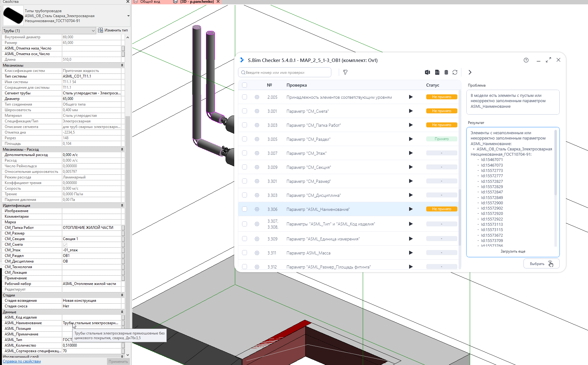
Task: Expand S.Bim Checker window to fullscreen
Action: click(548, 60)
